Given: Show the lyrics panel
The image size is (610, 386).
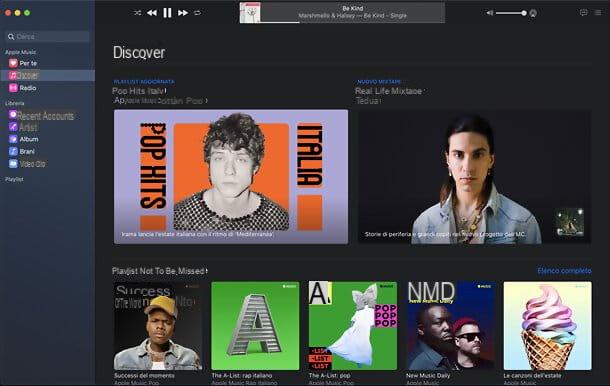Looking at the screenshot, I should pos(584,13).
